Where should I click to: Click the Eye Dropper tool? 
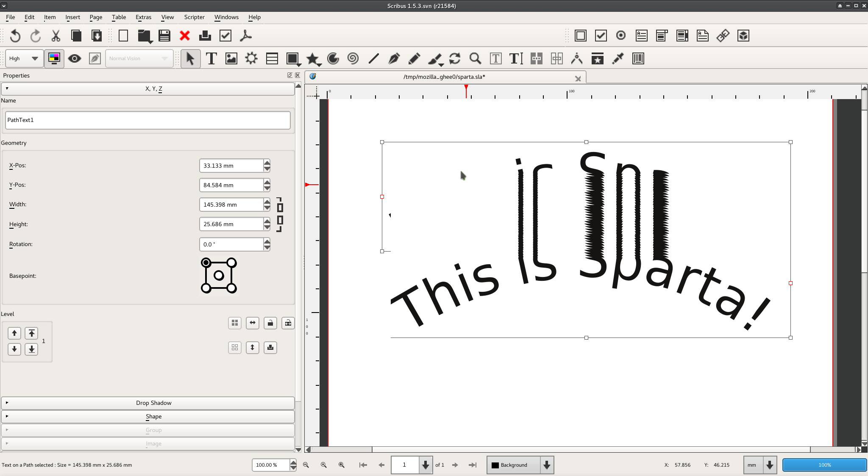[x=618, y=58]
